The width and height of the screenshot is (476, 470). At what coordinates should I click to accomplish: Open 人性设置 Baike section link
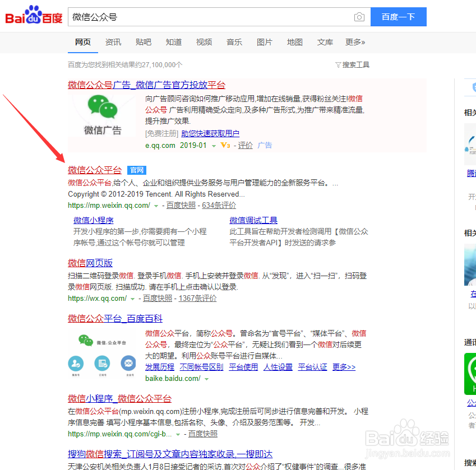point(278,367)
